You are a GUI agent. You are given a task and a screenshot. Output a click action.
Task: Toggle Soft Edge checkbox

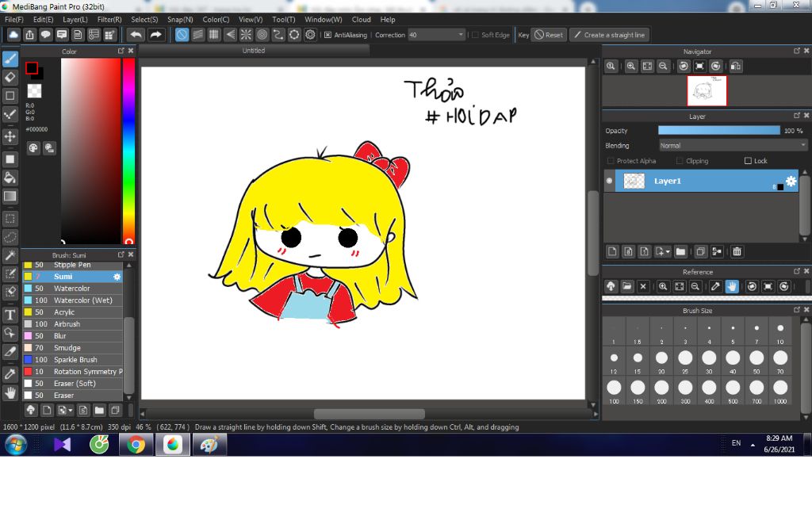475,35
